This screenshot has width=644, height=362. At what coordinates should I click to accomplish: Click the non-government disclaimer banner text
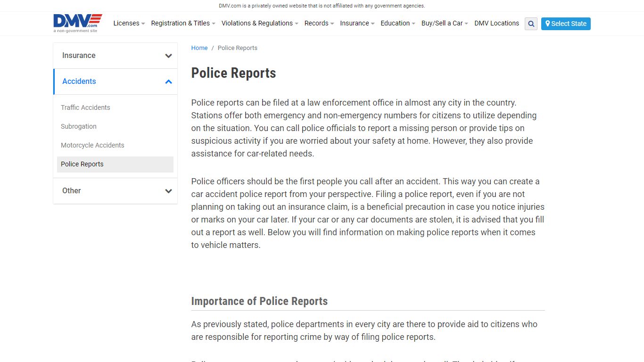click(x=322, y=6)
